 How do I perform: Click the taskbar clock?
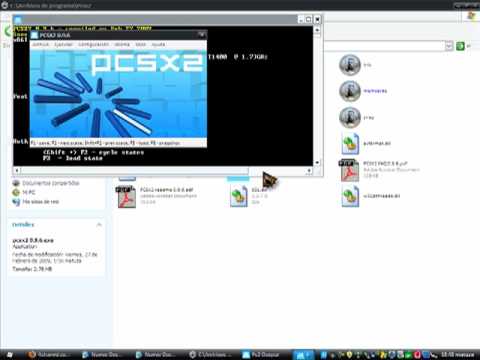[x=458, y=355]
